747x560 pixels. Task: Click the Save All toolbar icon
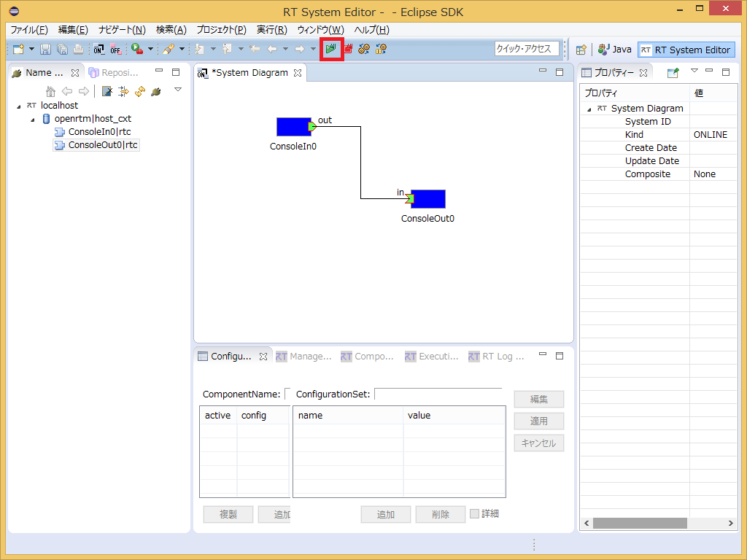click(62, 49)
